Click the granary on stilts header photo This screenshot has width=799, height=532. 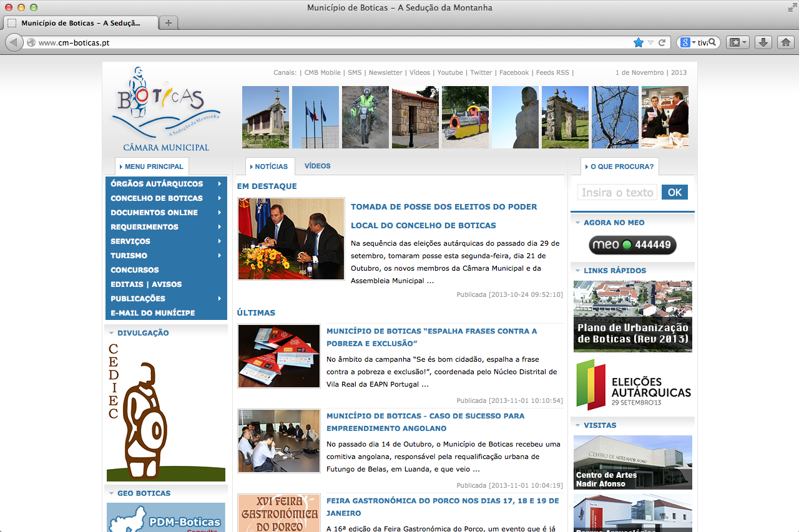coord(265,117)
